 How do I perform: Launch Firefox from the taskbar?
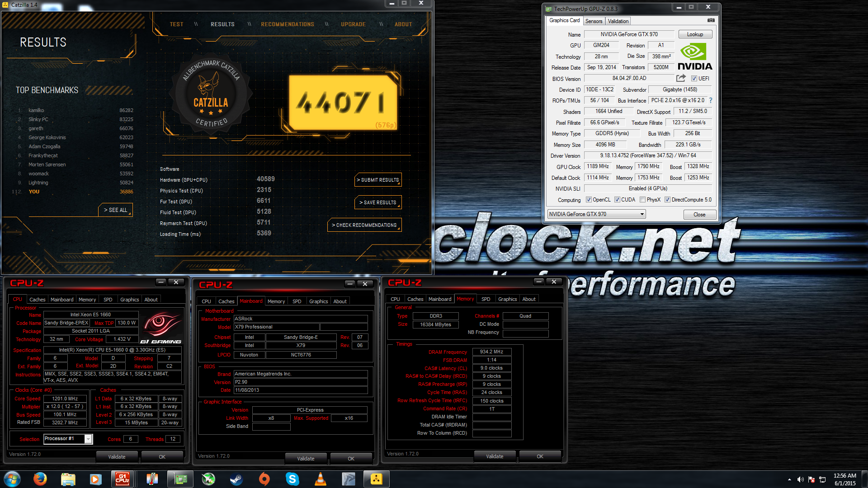point(40,479)
